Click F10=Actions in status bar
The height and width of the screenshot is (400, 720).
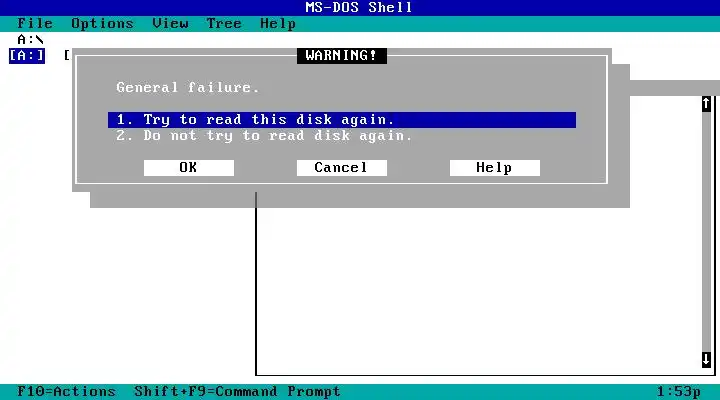pyautogui.click(x=66, y=391)
